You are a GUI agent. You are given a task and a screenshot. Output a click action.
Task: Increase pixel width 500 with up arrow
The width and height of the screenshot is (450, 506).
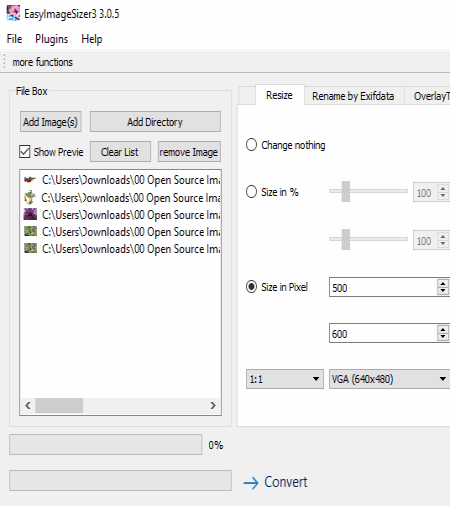coord(443,284)
